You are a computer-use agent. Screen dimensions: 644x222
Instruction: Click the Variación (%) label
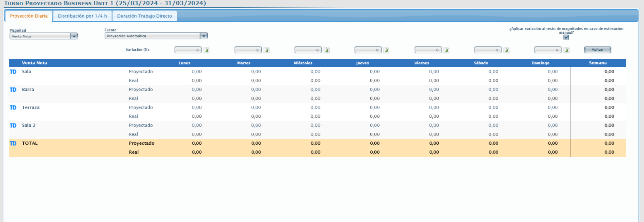pos(138,50)
